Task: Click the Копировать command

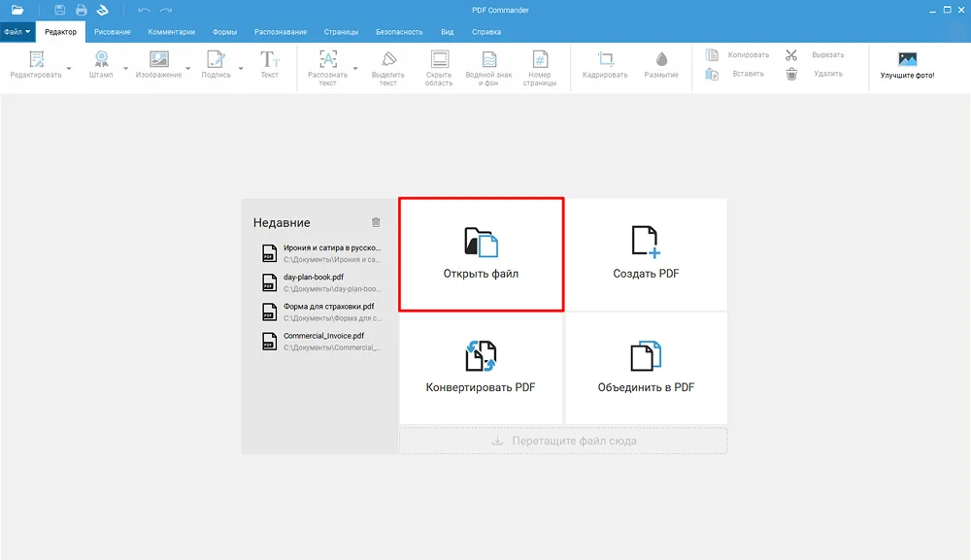Action: (x=738, y=55)
